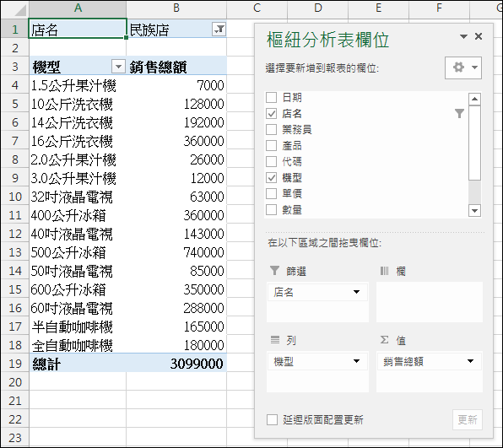
Task: Click cell 全自動咖啡機
Action: click(78, 345)
